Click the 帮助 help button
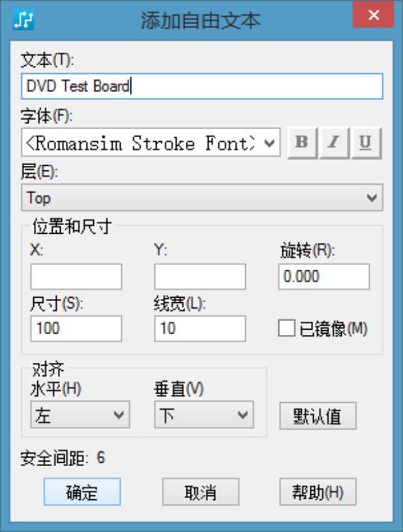The height and width of the screenshot is (532, 403). coord(318,492)
